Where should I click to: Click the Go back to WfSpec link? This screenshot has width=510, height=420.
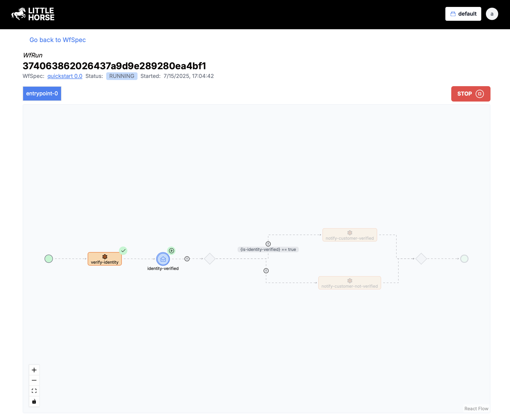pyautogui.click(x=57, y=40)
